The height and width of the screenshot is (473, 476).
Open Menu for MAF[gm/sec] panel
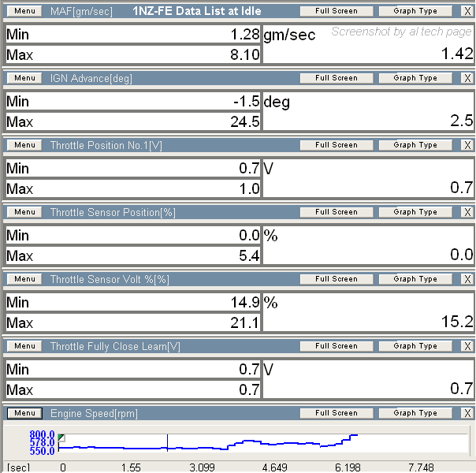coord(24,11)
